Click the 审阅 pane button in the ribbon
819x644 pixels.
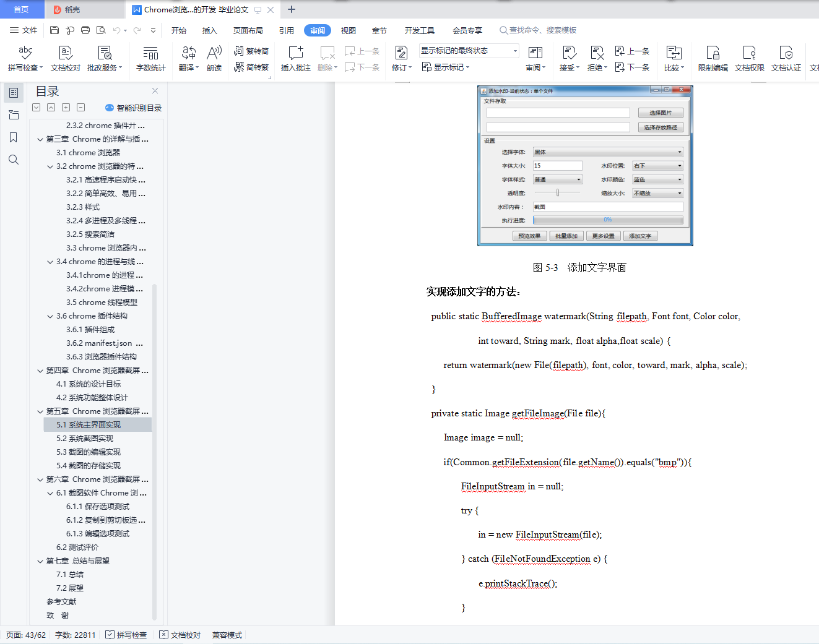[535, 59]
